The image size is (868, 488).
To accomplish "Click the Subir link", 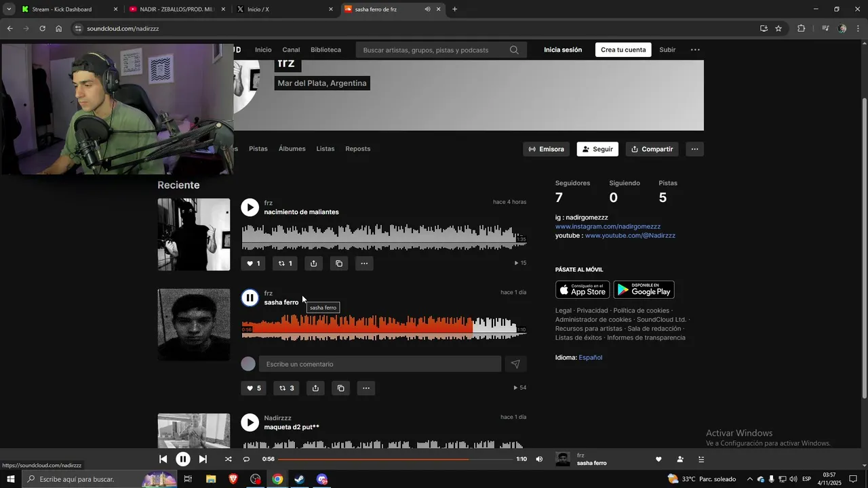I will [x=667, y=49].
